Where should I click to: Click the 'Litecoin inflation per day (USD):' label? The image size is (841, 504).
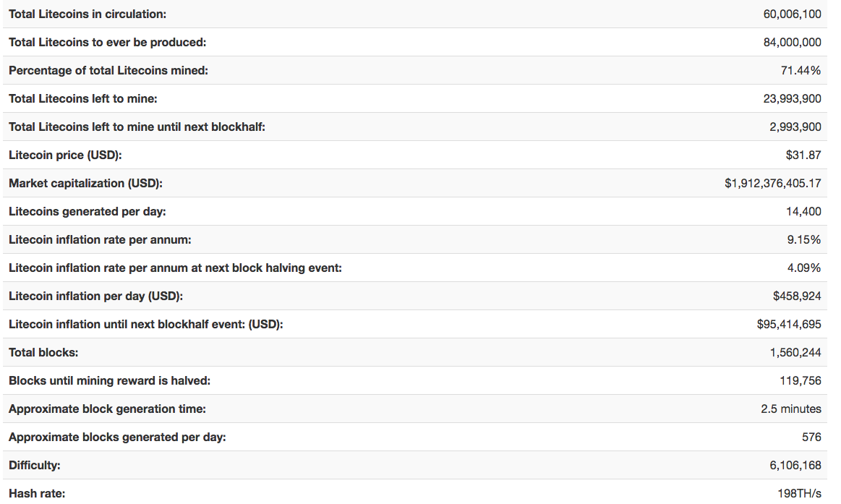(x=96, y=296)
